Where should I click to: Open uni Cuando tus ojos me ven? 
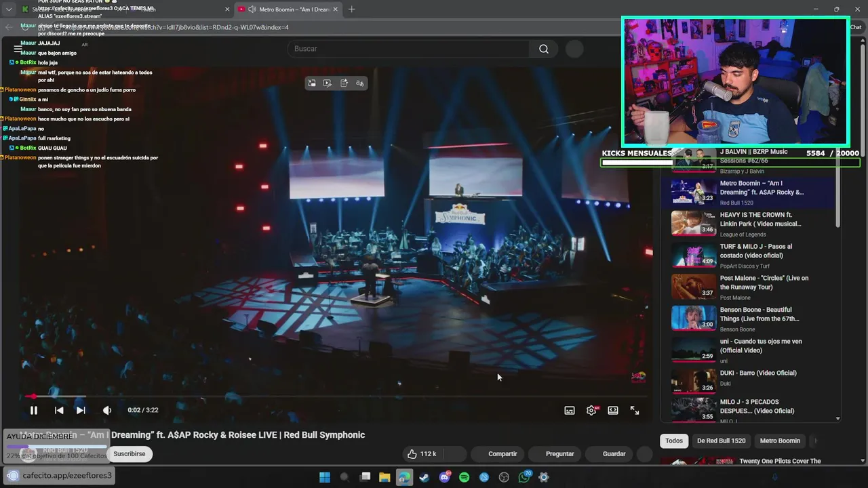(749, 350)
